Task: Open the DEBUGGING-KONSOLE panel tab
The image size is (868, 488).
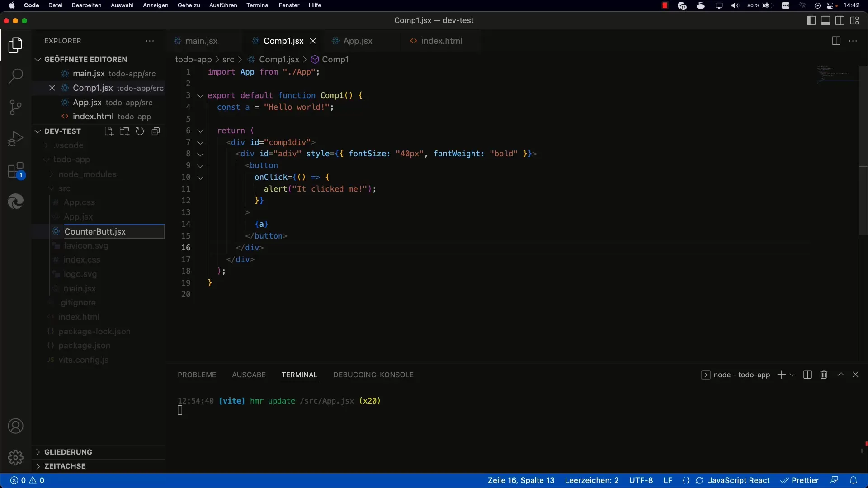Action: pos(373,375)
